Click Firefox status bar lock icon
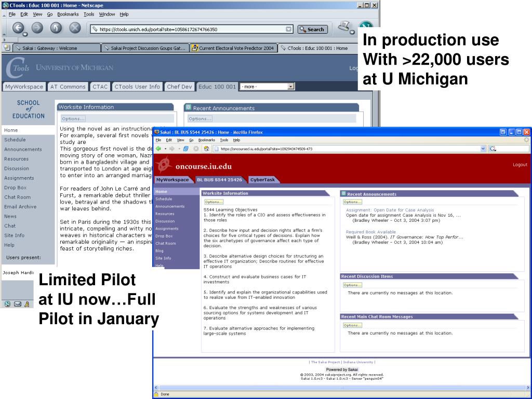532x399 pixels. [x=156, y=394]
